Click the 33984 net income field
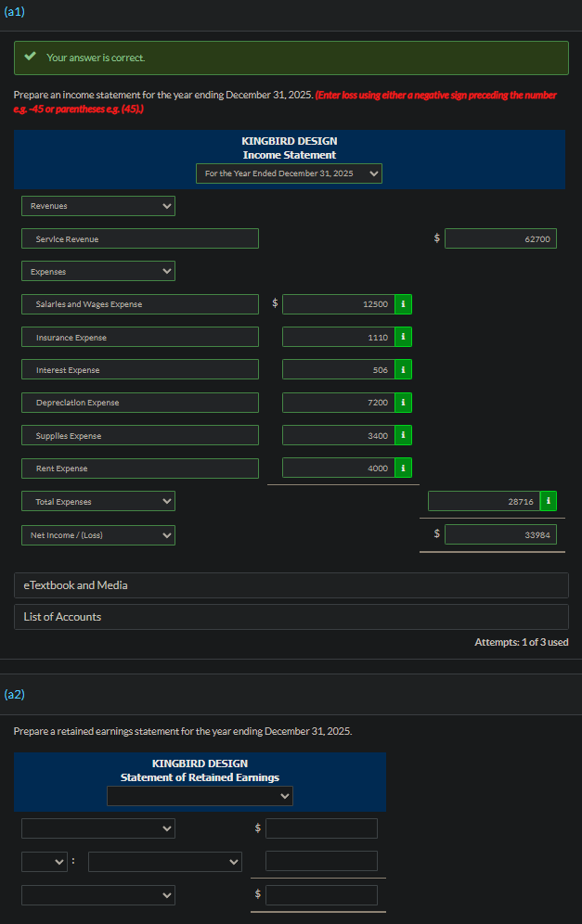This screenshot has height=924, width=582. click(x=500, y=534)
